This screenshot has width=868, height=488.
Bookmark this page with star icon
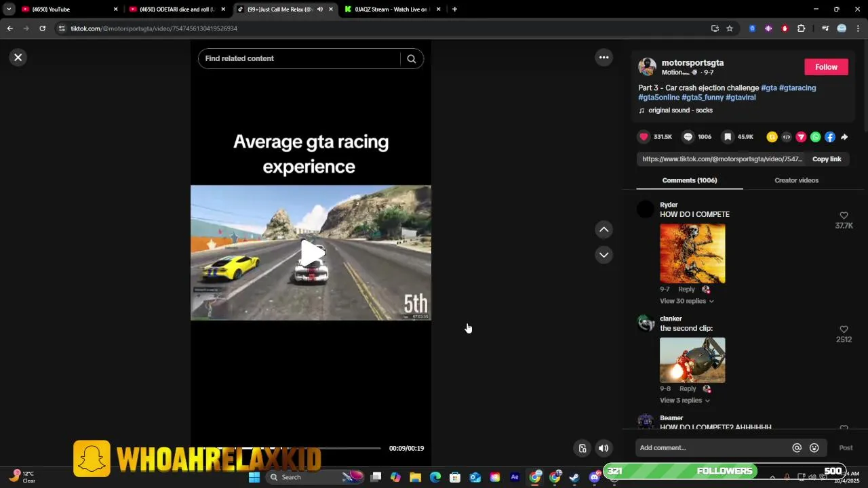730,28
